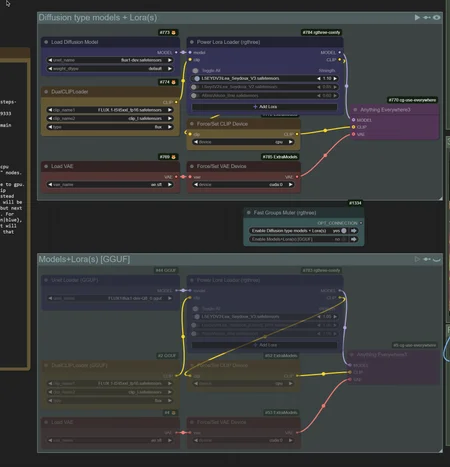Open the vae_name ae.sft selector in Load VAE
Screen dimensions: 450x467
pos(110,185)
